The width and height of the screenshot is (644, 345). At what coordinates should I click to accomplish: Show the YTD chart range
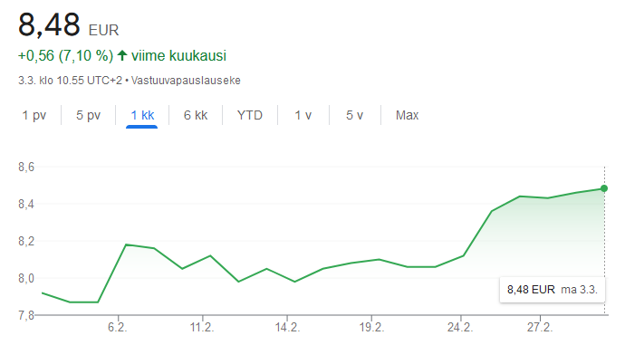click(250, 115)
